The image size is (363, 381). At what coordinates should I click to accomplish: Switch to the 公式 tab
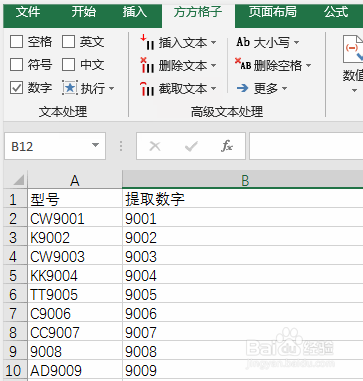tap(336, 12)
